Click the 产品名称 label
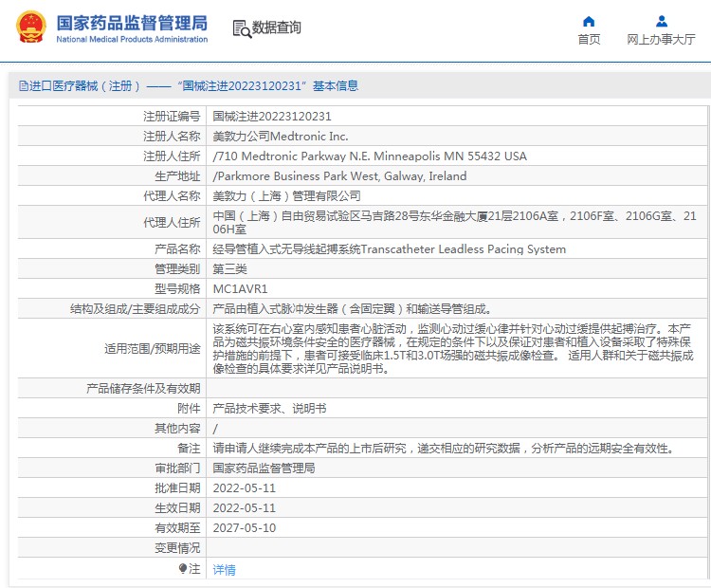 click(x=177, y=249)
